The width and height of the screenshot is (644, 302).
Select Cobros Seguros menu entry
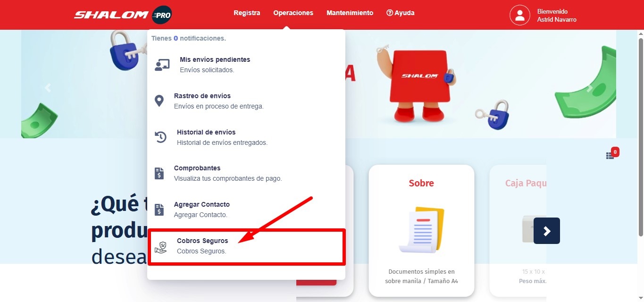[x=247, y=246]
